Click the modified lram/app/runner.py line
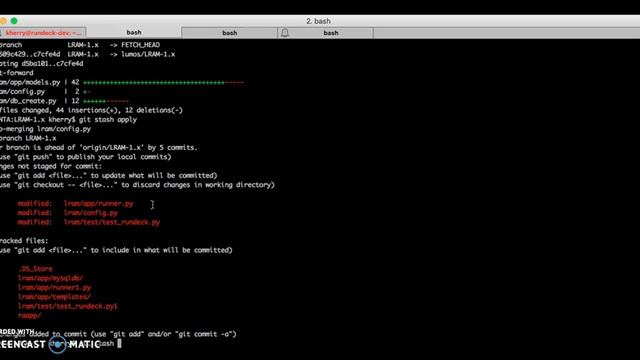The height and width of the screenshot is (360, 640). pos(76,203)
